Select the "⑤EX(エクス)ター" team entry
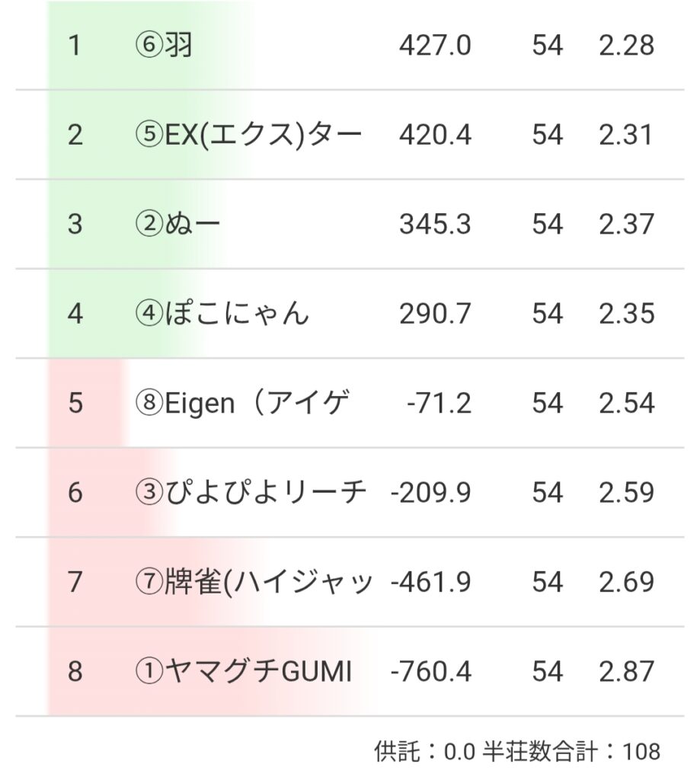Image resolution: width=700 pixels, height=780 pixels. point(248,135)
